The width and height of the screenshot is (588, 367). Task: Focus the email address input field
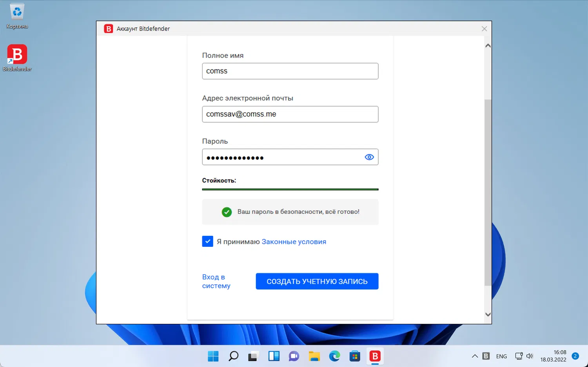(290, 114)
